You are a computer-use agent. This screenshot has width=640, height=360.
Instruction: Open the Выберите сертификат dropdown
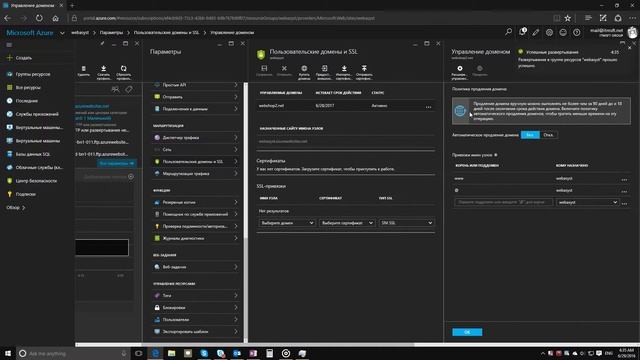coord(347,223)
